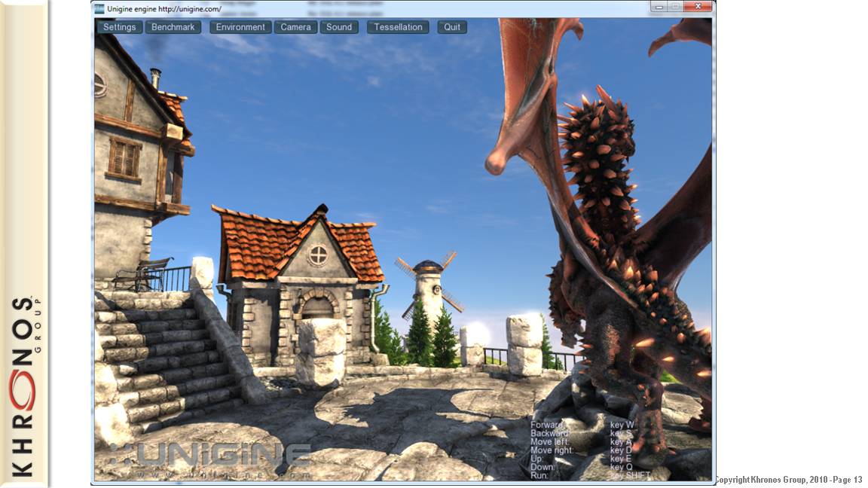Click the 'Forward:' control hint text

548,425
